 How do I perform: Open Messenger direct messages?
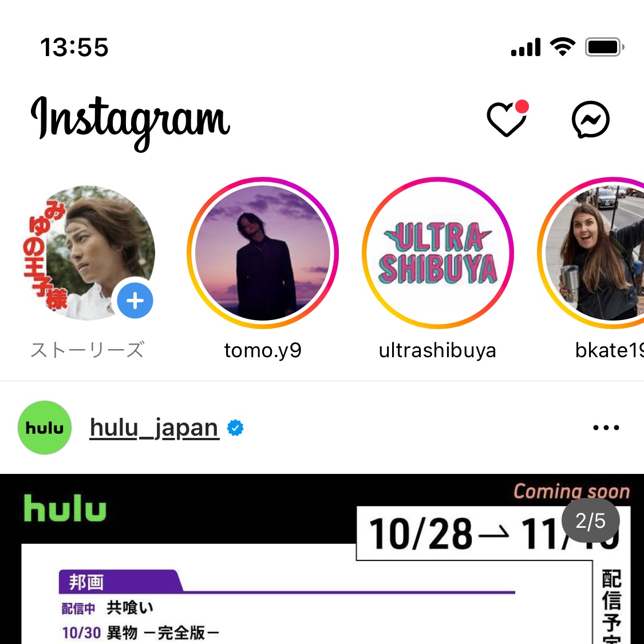tap(591, 120)
